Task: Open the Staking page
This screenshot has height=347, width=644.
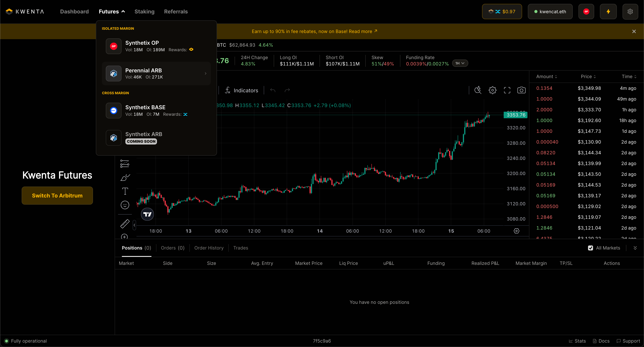Action: coord(145,12)
